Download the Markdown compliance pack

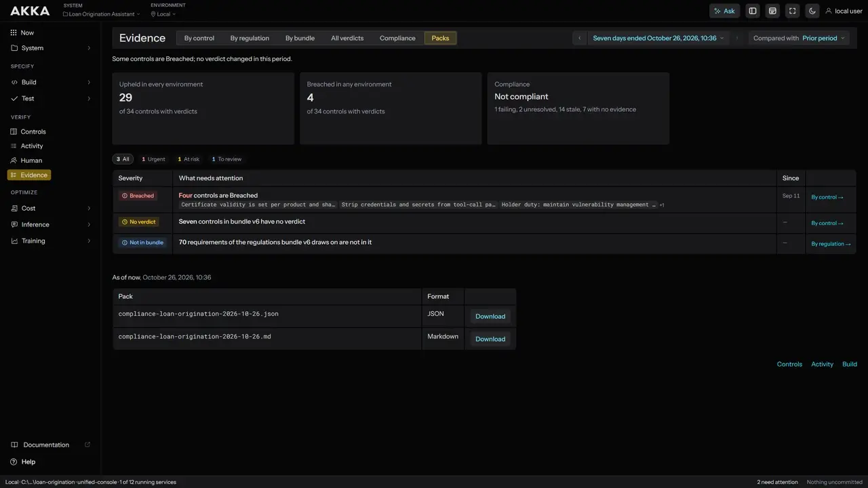[x=490, y=339]
